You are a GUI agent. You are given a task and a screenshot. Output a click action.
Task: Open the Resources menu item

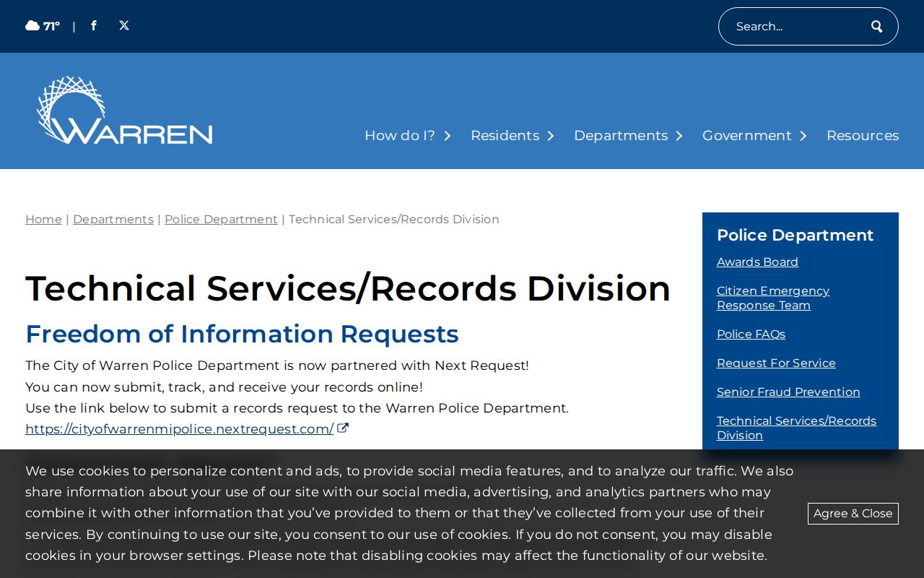tap(863, 136)
